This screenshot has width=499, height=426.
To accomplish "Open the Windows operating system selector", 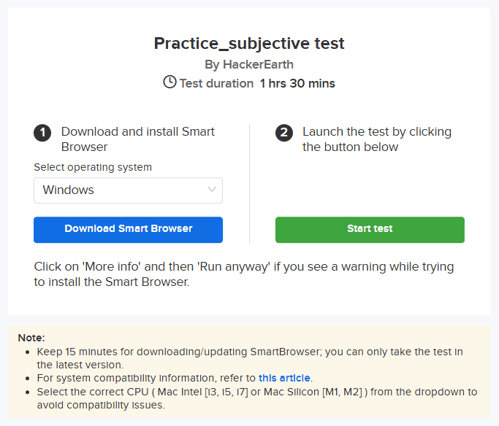I will [128, 190].
